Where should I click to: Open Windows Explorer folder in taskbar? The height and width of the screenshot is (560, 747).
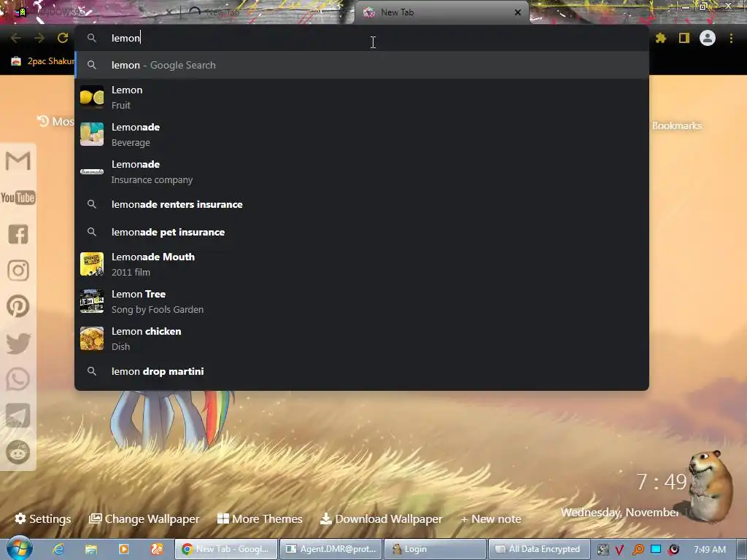point(91,549)
